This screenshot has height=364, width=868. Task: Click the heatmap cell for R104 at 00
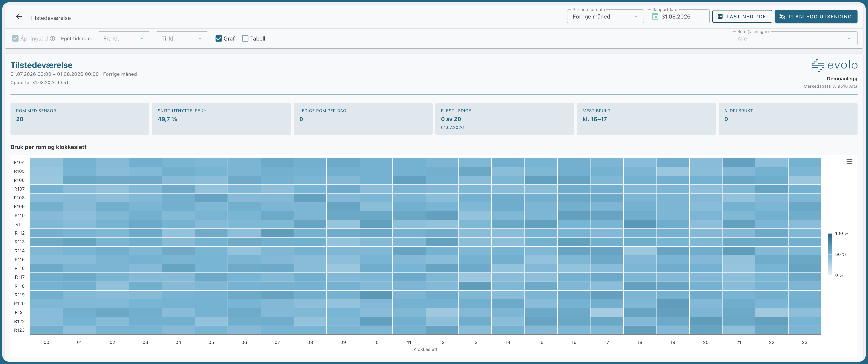[x=46, y=162]
